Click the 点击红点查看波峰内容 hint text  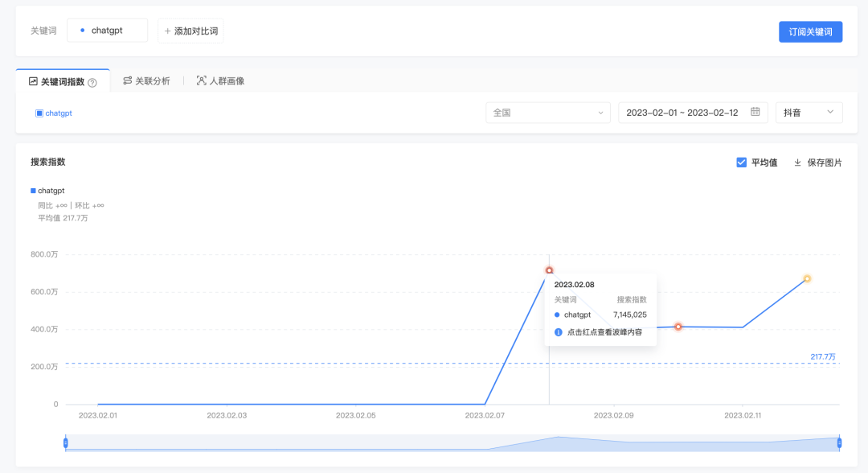[604, 332]
